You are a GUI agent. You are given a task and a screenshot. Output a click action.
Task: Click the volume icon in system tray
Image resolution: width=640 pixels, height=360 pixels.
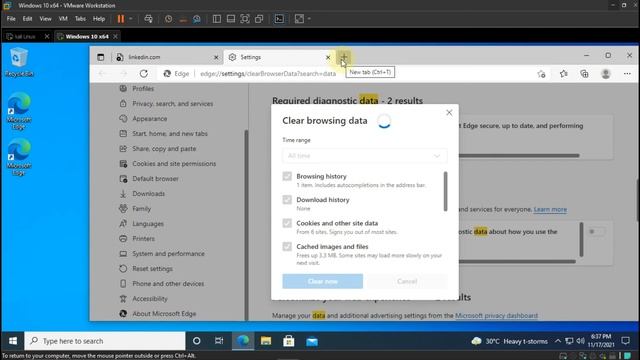tap(580, 341)
